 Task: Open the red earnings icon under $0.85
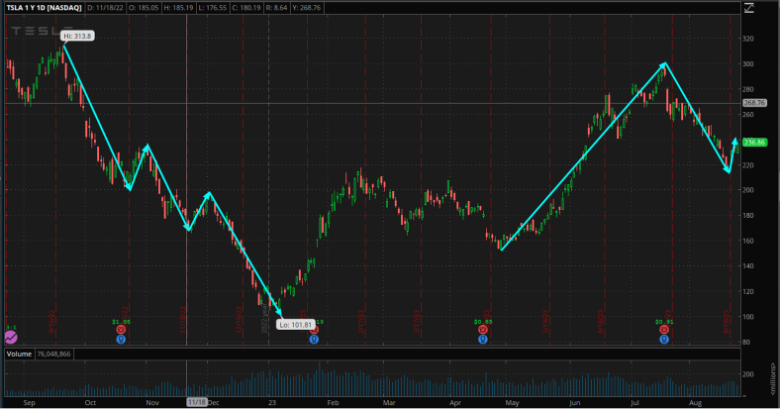pos(483,330)
